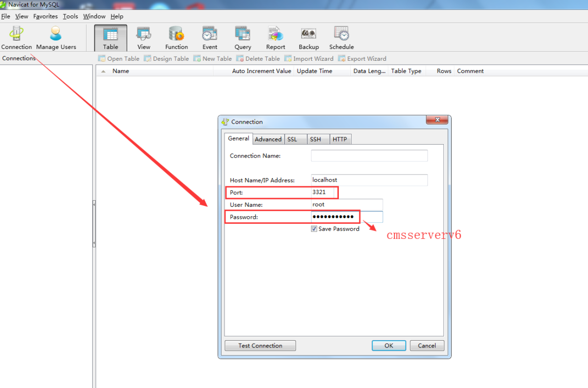Open the Help menu
The width and height of the screenshot is (588, 388).
click(117, 16)
